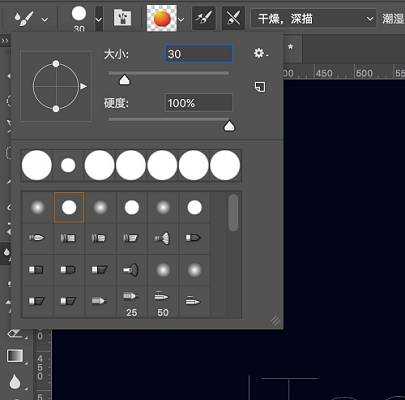
Task: Expand the tool preset dropdown arrow
Action: click(45, 20)
